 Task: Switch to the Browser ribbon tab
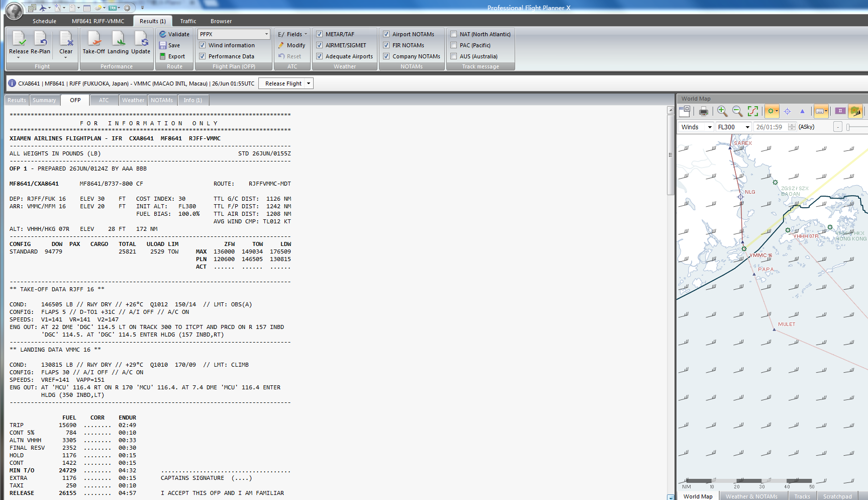[221, 21]
